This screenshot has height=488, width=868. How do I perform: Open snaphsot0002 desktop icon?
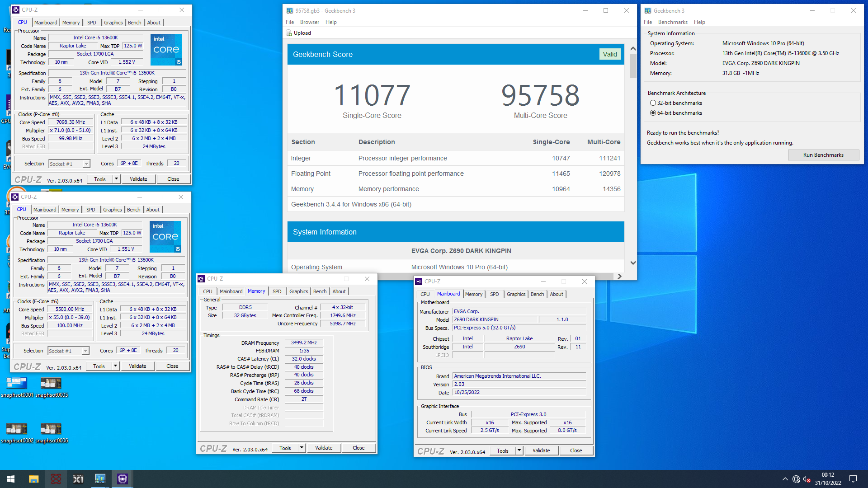point(17,433)
